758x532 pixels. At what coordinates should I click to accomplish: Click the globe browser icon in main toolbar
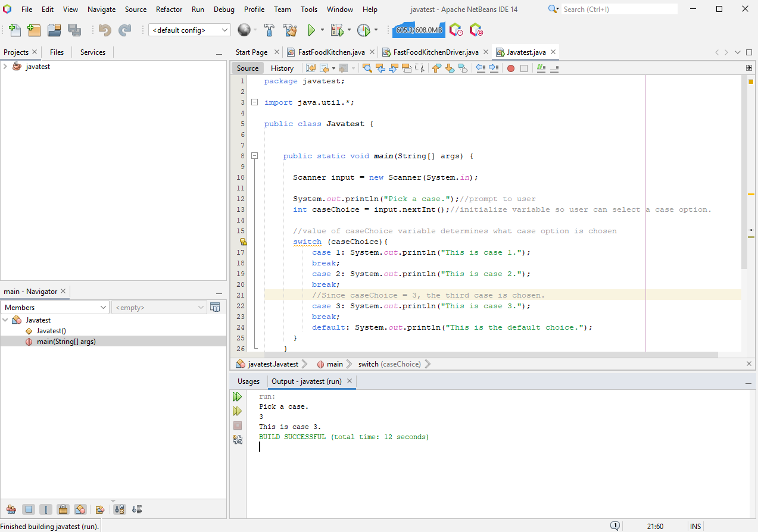coord(244,30)
